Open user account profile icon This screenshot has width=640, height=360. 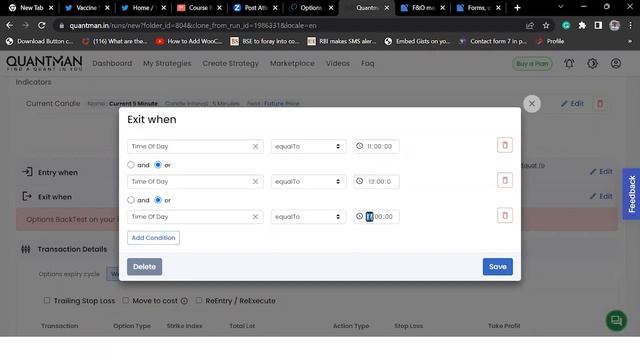coord(616,64)
